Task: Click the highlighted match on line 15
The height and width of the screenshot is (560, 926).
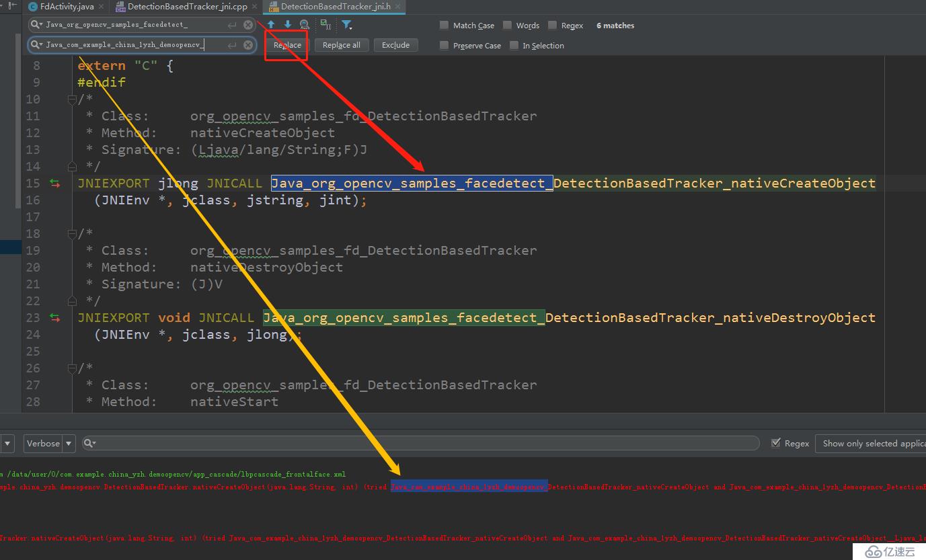Action: pos(412,183)
